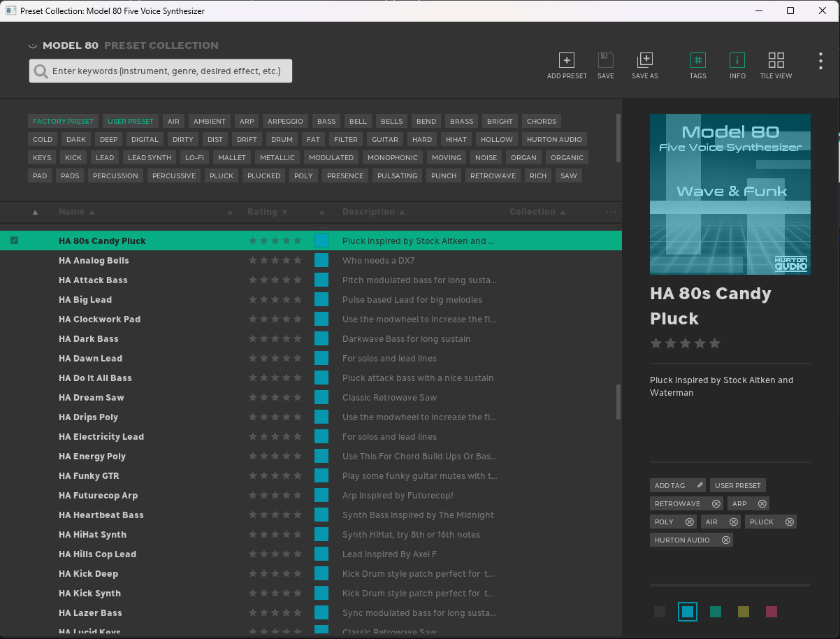The height and width of the screenshot is (639, 840).
Task: Filter by the PULSATING tag
Action: click(x=397, y=175)
